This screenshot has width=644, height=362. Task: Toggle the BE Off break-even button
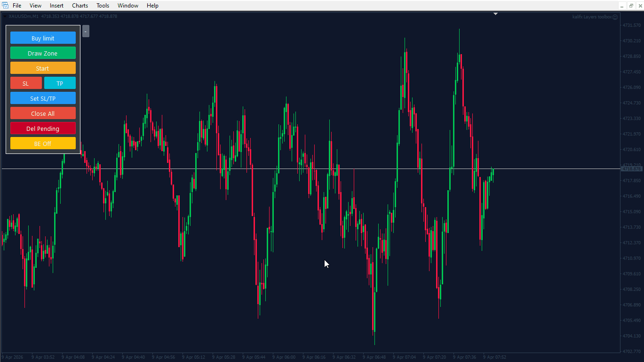coord(43,144)
